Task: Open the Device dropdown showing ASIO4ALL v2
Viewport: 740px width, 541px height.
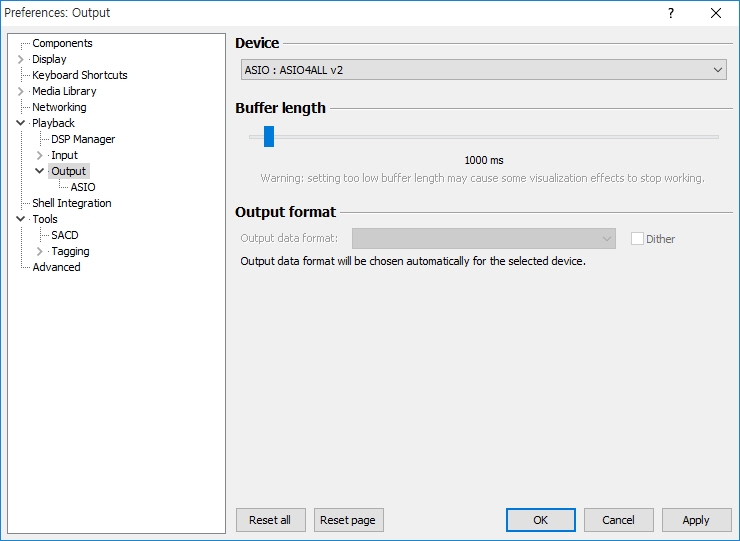Action: [483, 70]
